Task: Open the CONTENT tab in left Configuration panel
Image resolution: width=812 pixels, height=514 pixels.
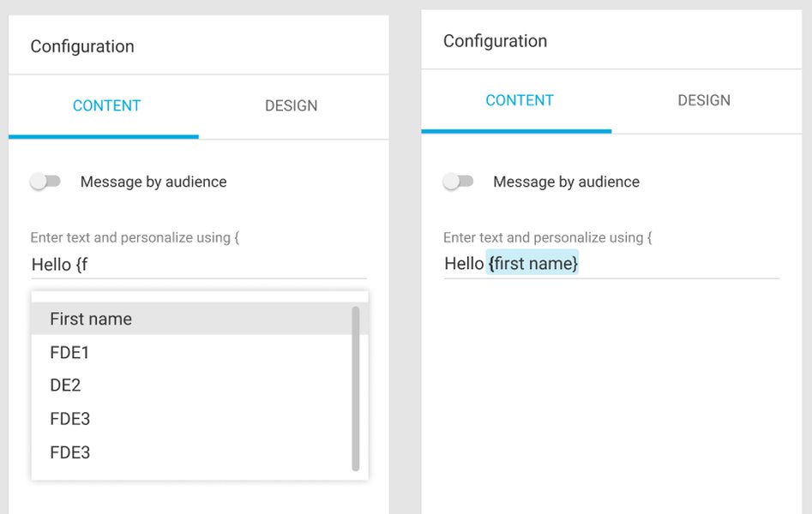Action: [104, 106]
